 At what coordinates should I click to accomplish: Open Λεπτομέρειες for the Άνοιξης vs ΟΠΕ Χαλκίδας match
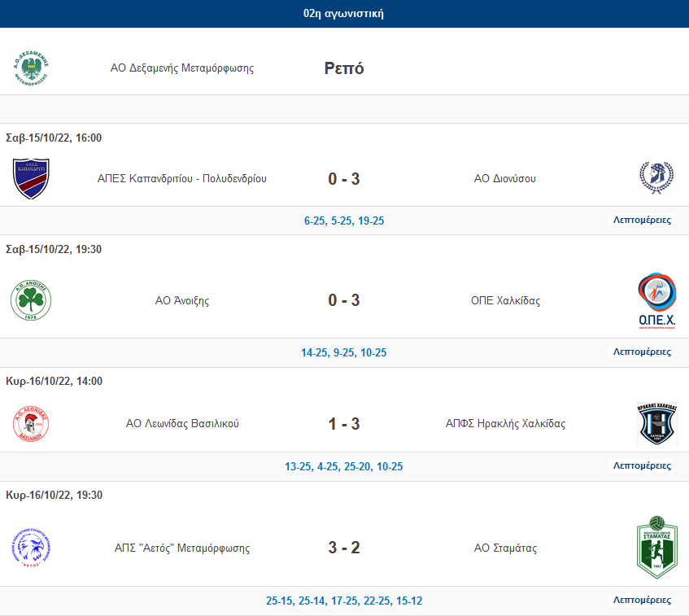click(642, 352)
